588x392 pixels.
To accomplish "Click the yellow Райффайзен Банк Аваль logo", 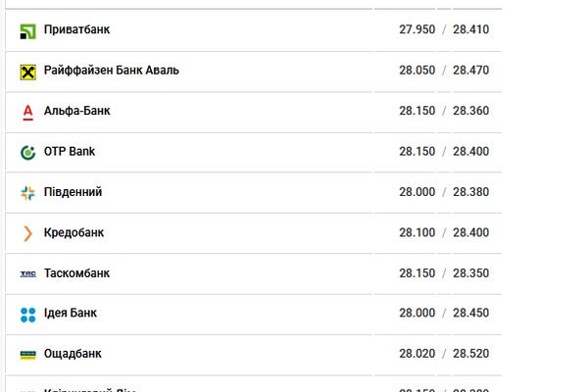I will click(x=27, y=72).
